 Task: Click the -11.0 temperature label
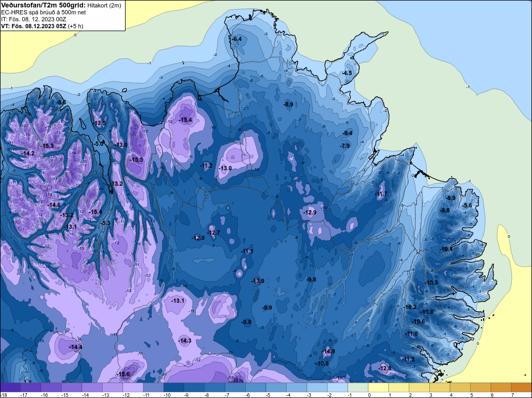pyautogui.click(x=412, y=334)
